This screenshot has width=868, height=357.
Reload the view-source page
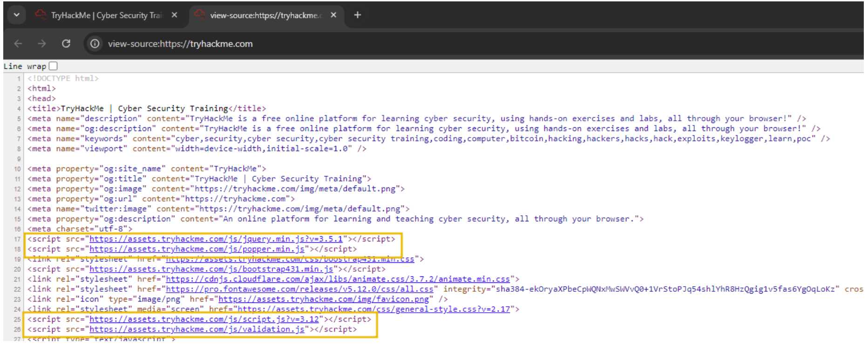click(x=66, y=44)
